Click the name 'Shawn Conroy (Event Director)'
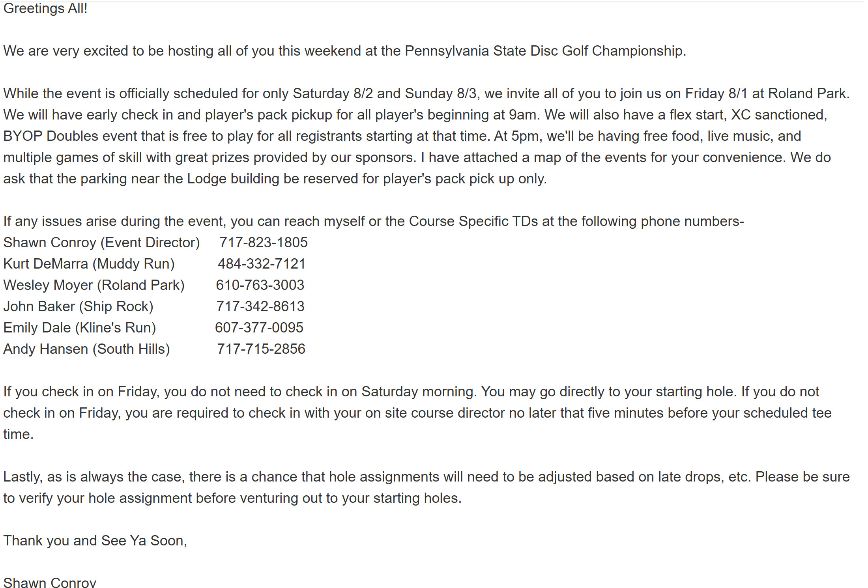The width and height of the screenshot is (868, 588). (x=102, y=243)
